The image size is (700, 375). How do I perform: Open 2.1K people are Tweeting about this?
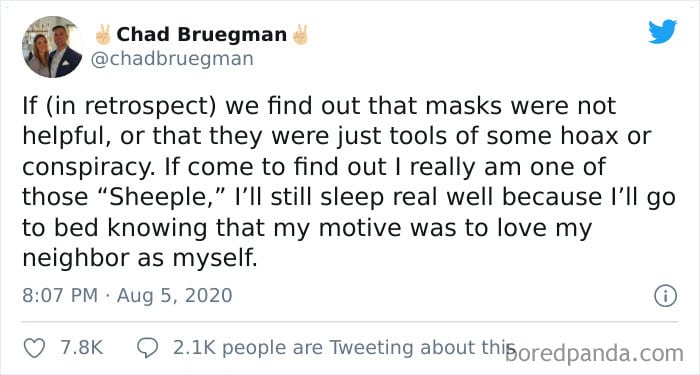[x=342, y=348]
